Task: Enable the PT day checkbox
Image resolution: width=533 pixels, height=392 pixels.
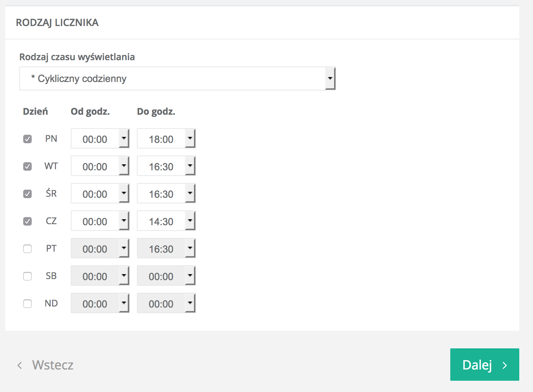Action: point(27,249)
